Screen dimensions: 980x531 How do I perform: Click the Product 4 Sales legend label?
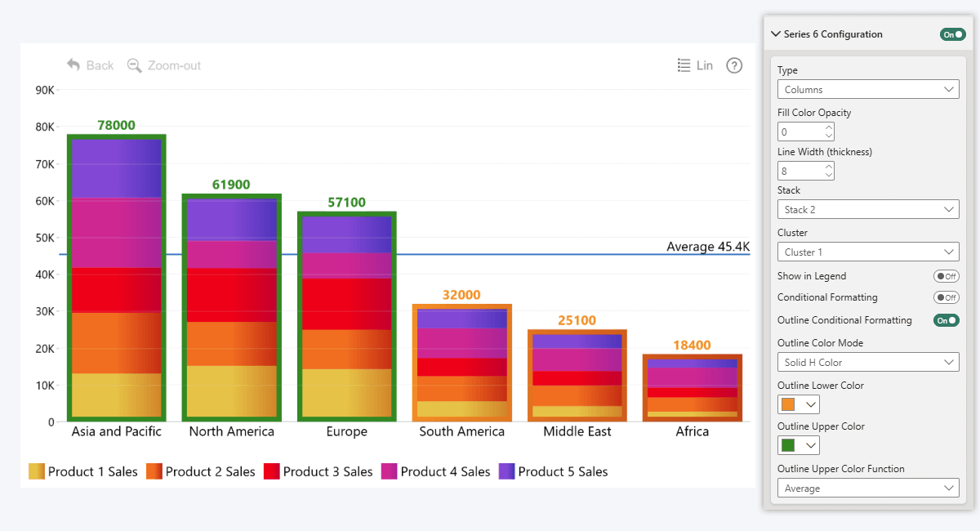click(445, 471)
